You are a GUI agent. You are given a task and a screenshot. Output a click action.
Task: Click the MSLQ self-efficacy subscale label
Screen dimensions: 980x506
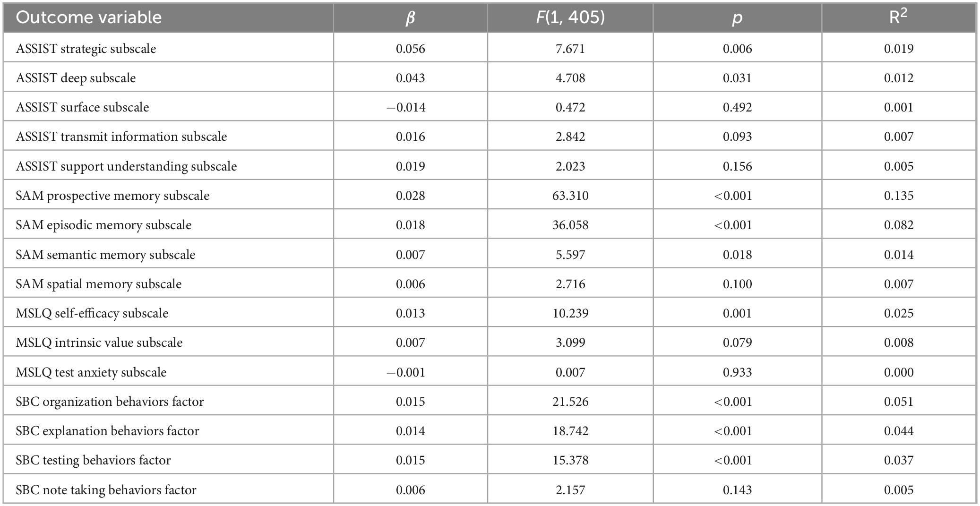point(92,313)
